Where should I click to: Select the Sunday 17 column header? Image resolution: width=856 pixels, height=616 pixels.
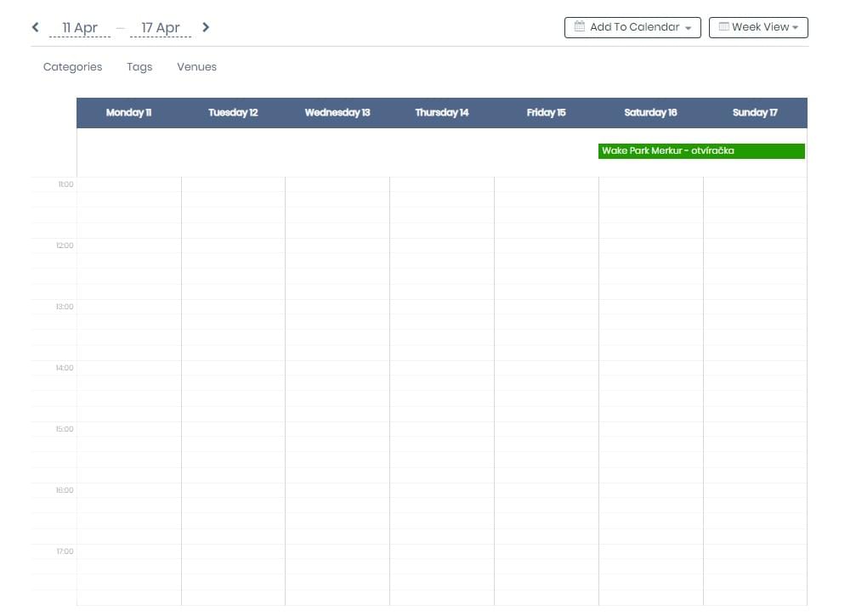[x=755, y=112]
